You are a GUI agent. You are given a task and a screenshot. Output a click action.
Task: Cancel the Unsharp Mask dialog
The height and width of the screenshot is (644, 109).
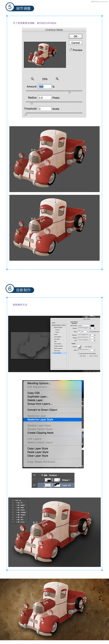pyautogui.click(x=75, y=43)
